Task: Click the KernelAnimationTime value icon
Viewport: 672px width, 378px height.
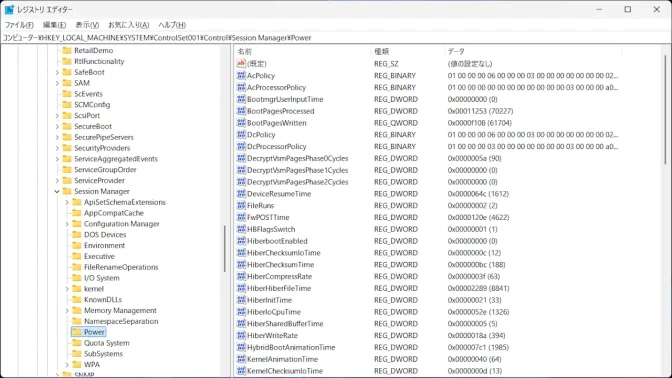Action: click(241, 359)
